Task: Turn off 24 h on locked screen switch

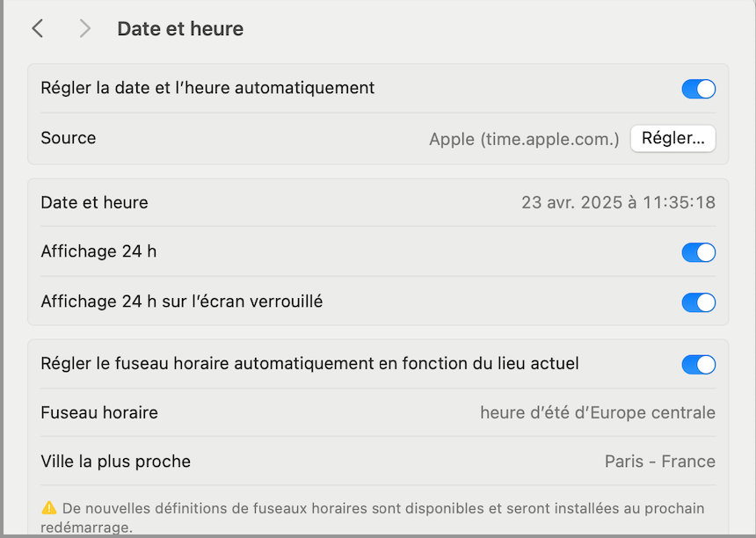Action: (x=698, y=302)
